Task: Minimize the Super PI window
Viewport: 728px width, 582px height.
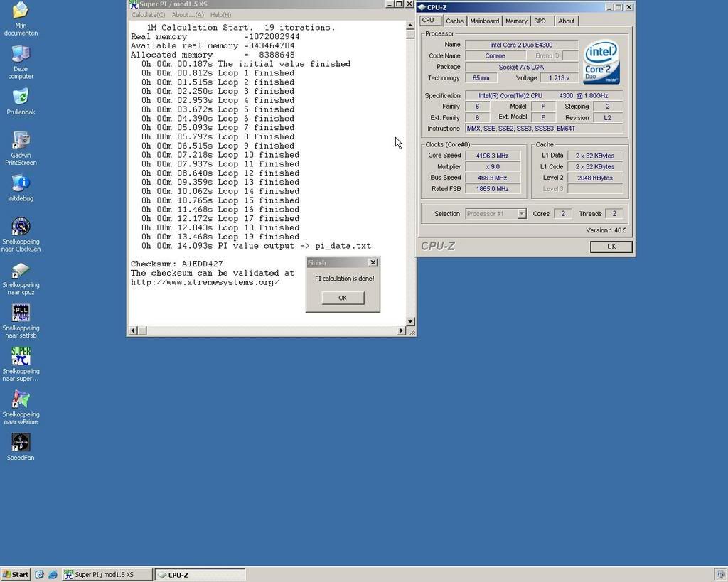Action: 390,4
